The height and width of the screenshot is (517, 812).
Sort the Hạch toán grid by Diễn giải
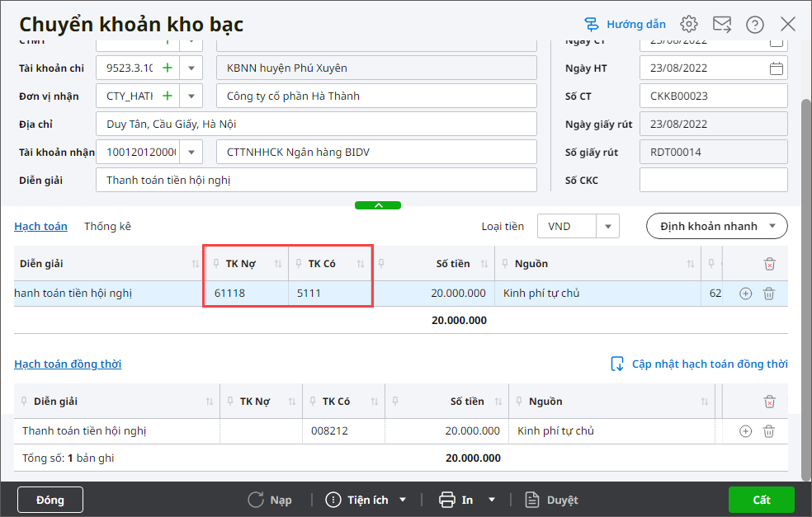pyautogui.click(x=196, y=264)
